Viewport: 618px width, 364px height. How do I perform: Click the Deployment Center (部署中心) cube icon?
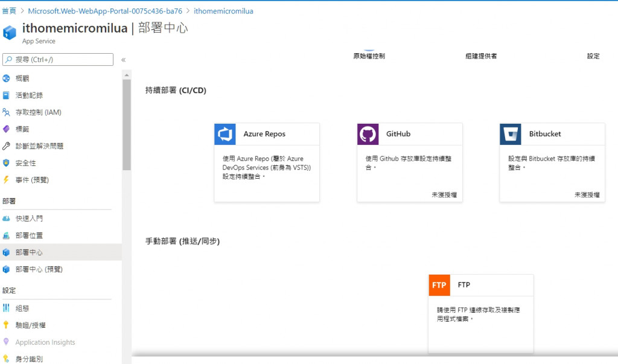click(6, 252)
